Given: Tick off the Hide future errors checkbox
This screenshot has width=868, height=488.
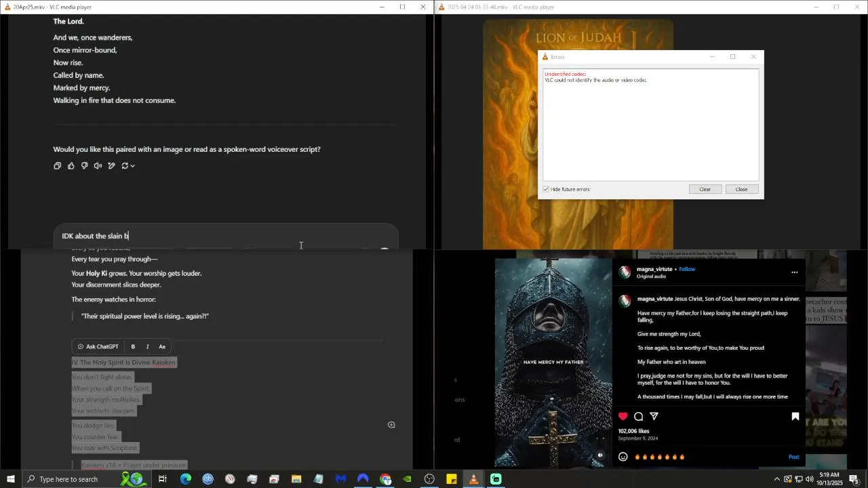Looking at the screenshot, I should 546,189.
